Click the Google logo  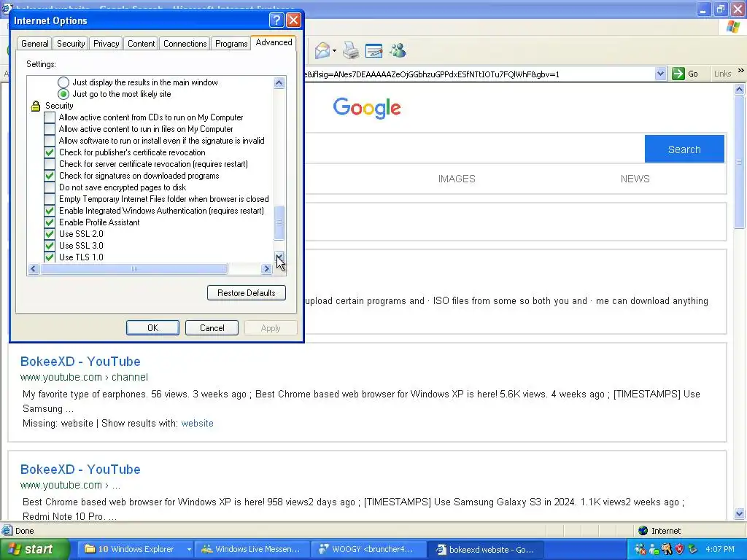pos(367,108)
